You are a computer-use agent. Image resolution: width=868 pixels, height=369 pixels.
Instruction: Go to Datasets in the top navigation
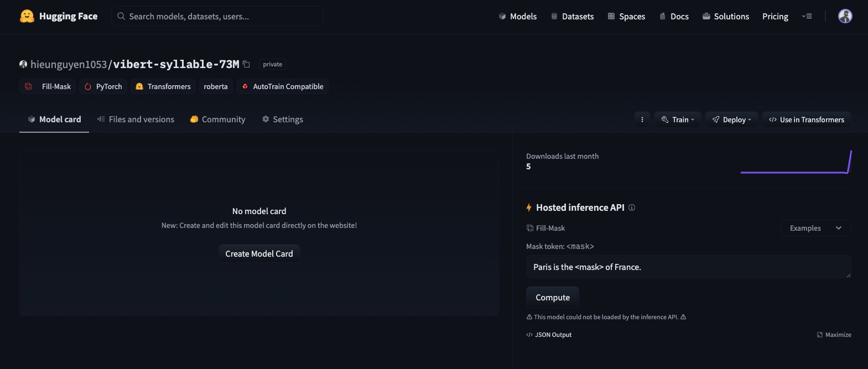[573, 16]
